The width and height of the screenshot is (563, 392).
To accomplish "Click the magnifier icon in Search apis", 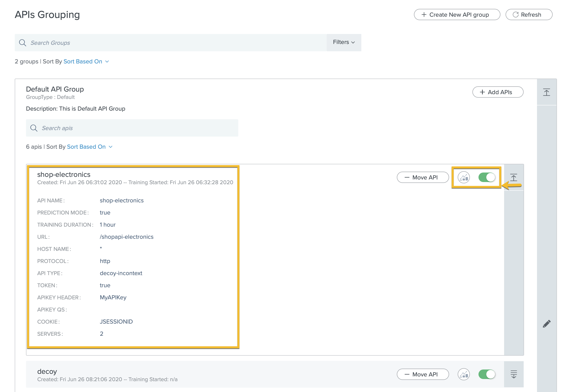I will 34,128.
